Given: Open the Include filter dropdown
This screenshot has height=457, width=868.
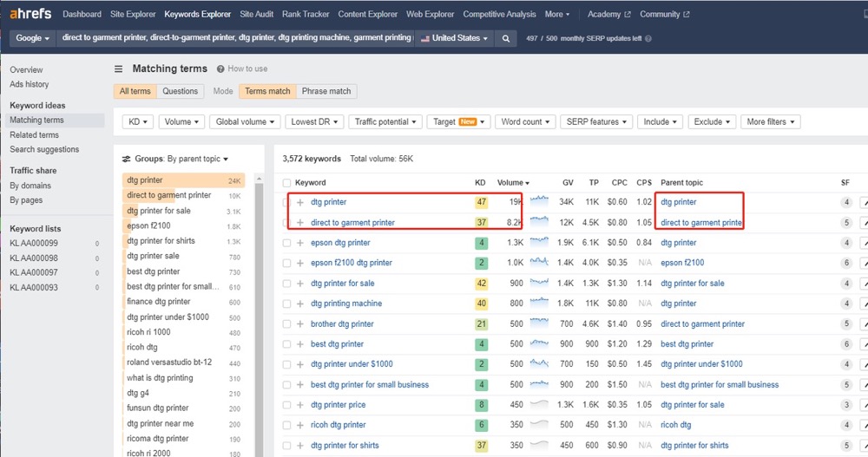Looking at the screenshot, I should click(660, 121).
